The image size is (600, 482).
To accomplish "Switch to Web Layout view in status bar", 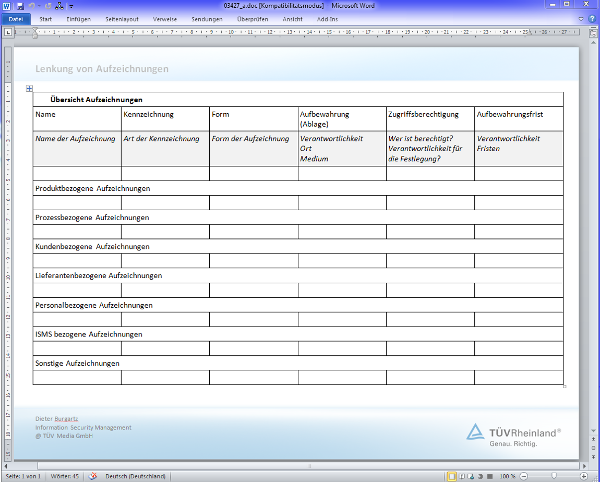I will point(470,475).
